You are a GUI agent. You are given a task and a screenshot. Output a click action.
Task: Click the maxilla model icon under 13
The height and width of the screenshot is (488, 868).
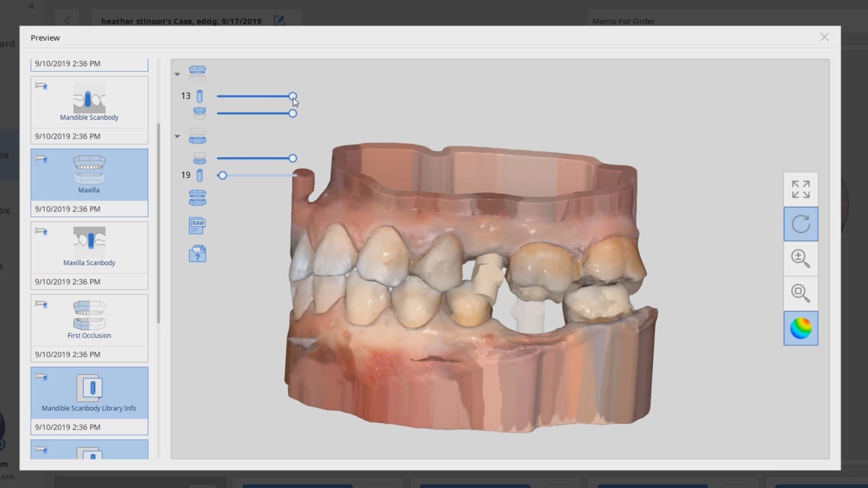click(x=199, y=113)
